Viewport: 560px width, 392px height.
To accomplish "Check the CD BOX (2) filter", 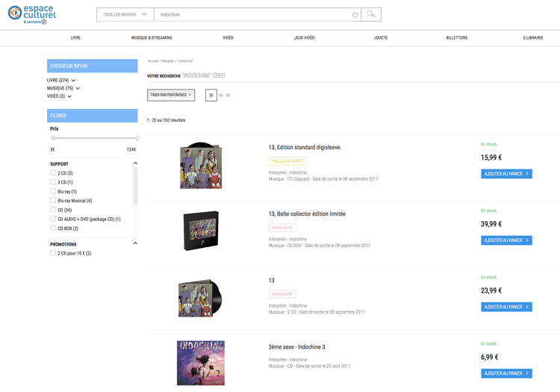I will [x=53, y=228].
